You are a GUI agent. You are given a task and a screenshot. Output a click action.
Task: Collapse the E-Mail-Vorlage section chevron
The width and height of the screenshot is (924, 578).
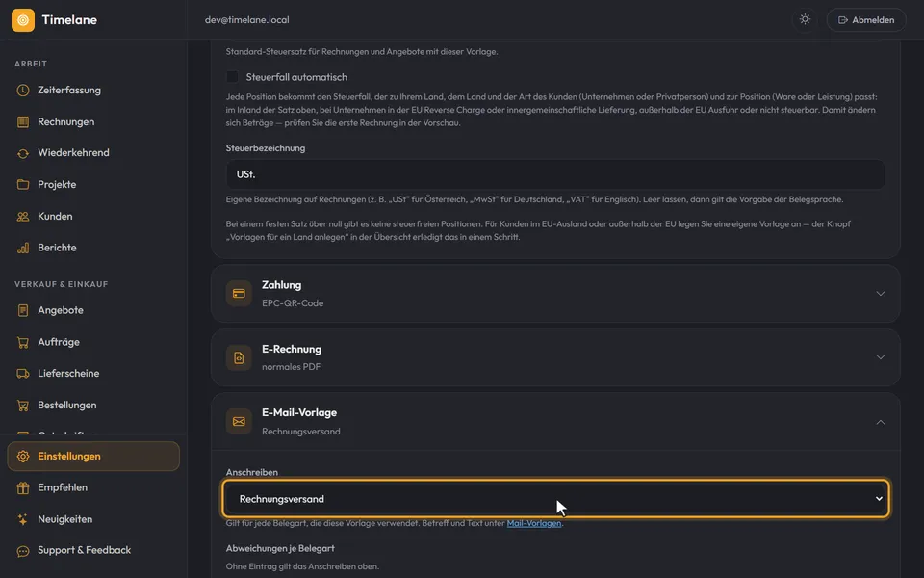(881, 422)
